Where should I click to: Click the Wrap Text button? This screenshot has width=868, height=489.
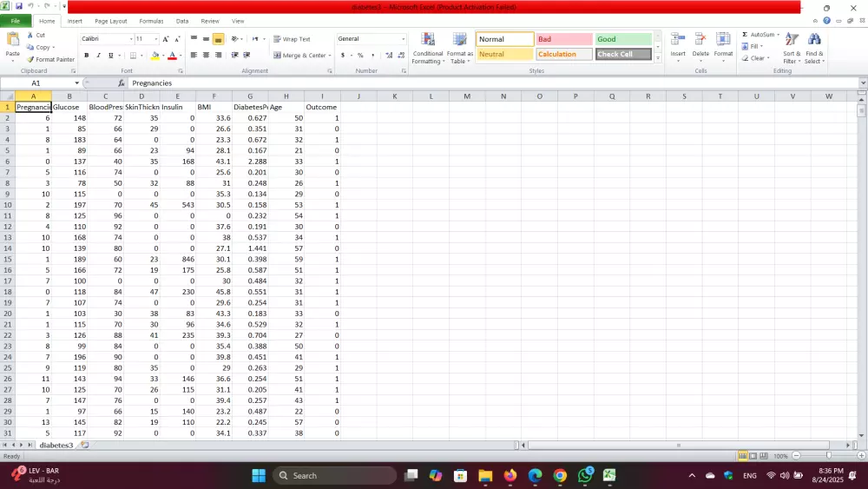(292, 39)
